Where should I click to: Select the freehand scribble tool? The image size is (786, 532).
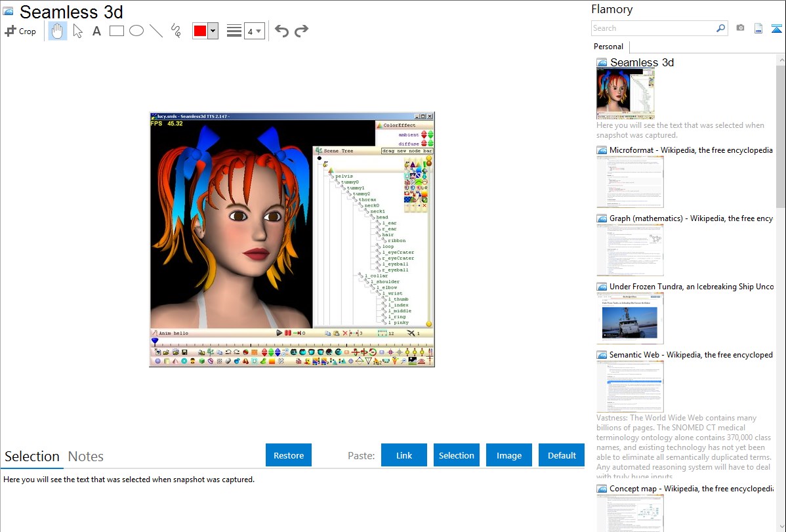pyautogui.click(x=176, y=31)
